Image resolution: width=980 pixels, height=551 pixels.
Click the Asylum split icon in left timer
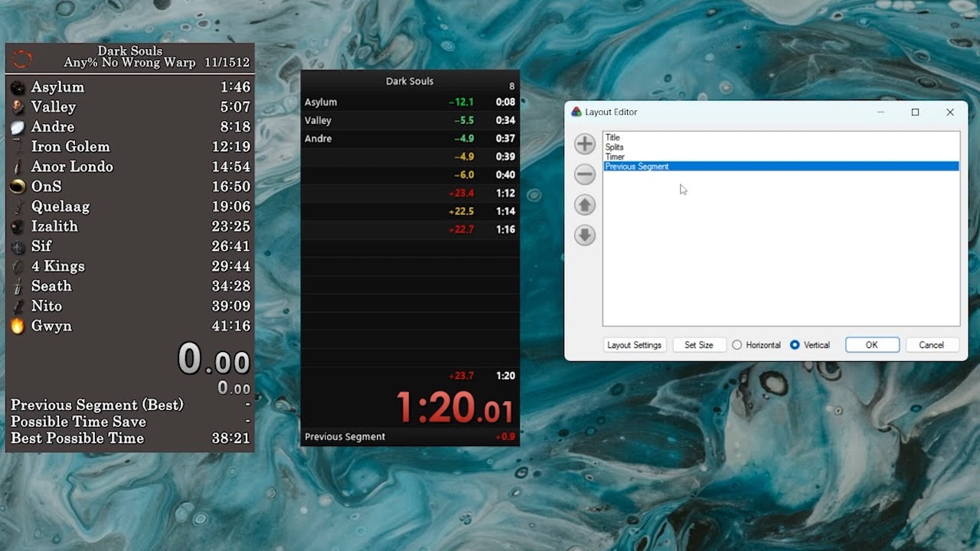click(x=18, y=87)
